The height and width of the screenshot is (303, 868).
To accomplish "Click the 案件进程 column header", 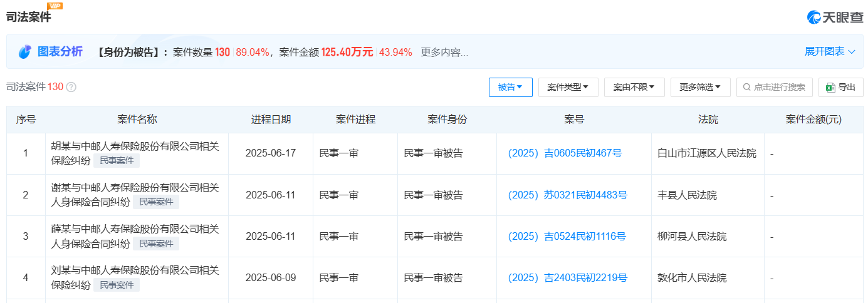I will pos(355,120).
